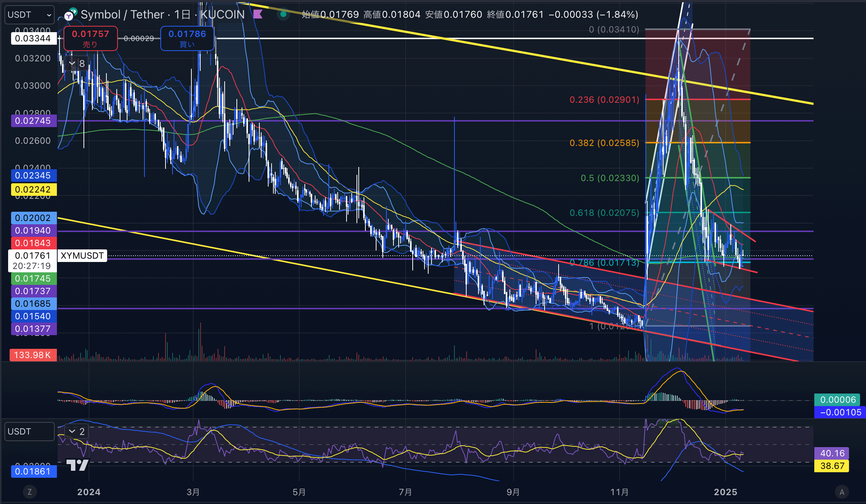
Task: Select the Fibonacci 0.382 (0.02585) label
Action: (x=604, y=143)
